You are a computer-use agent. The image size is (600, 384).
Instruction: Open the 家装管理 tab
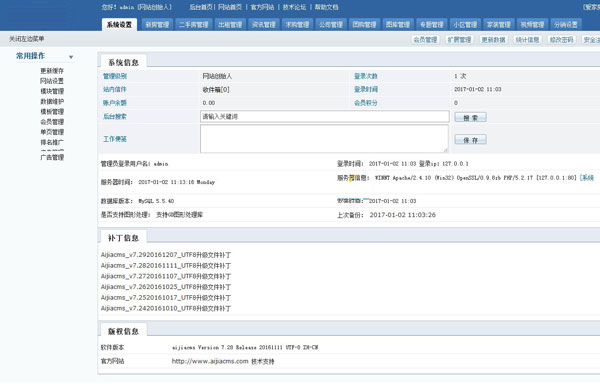click(499, 24)
